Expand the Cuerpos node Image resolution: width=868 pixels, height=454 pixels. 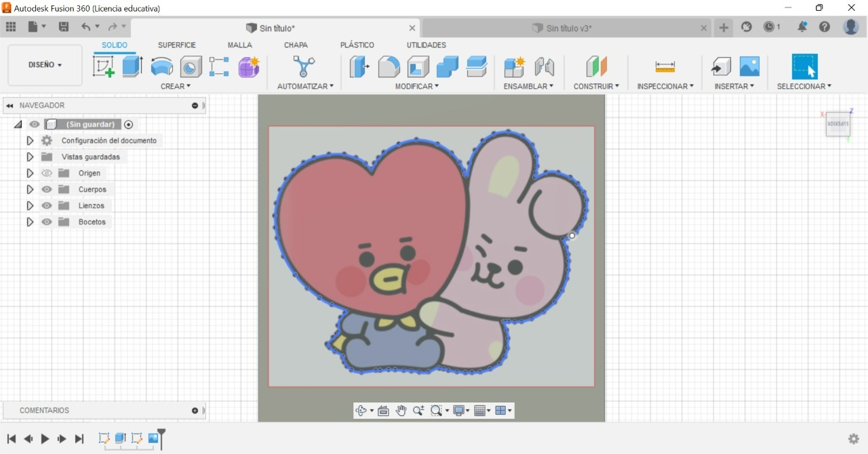tap(30, 190)
